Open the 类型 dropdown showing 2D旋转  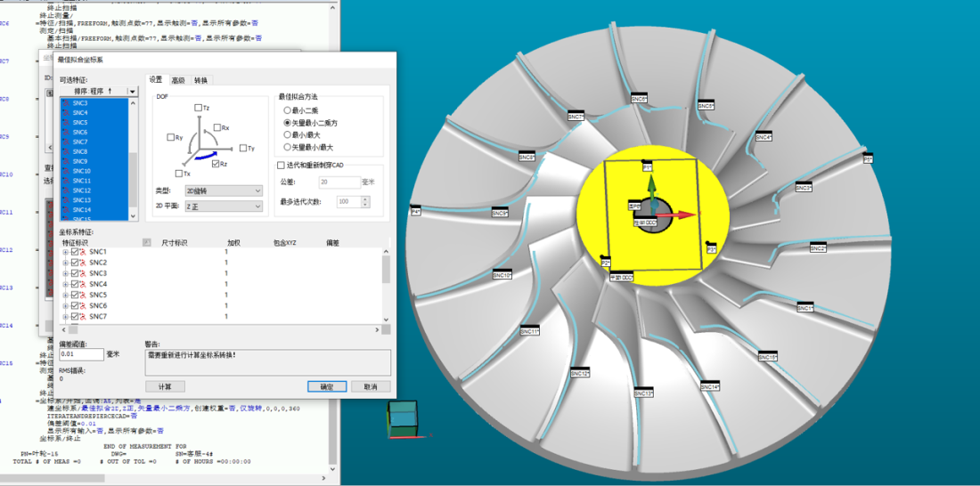click(221, 190)
